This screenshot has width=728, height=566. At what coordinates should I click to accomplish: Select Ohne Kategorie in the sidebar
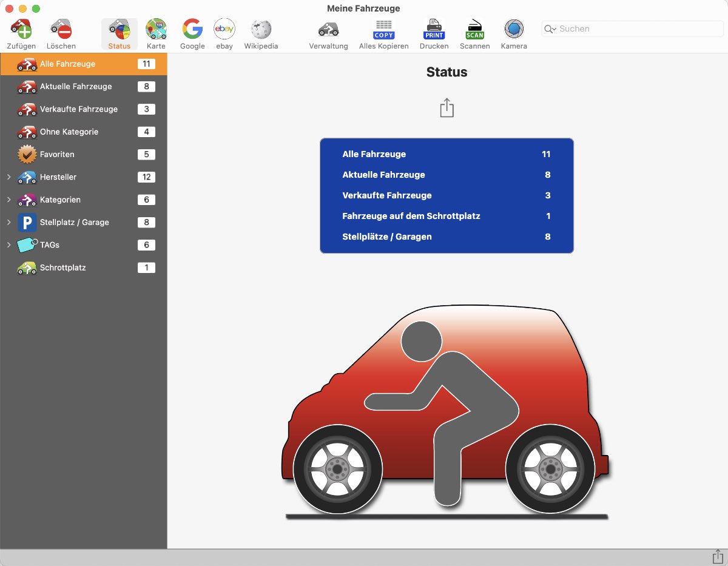pos(84,132)
